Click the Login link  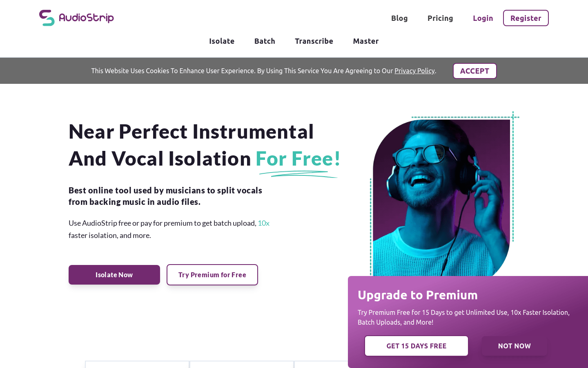(483, 18)
